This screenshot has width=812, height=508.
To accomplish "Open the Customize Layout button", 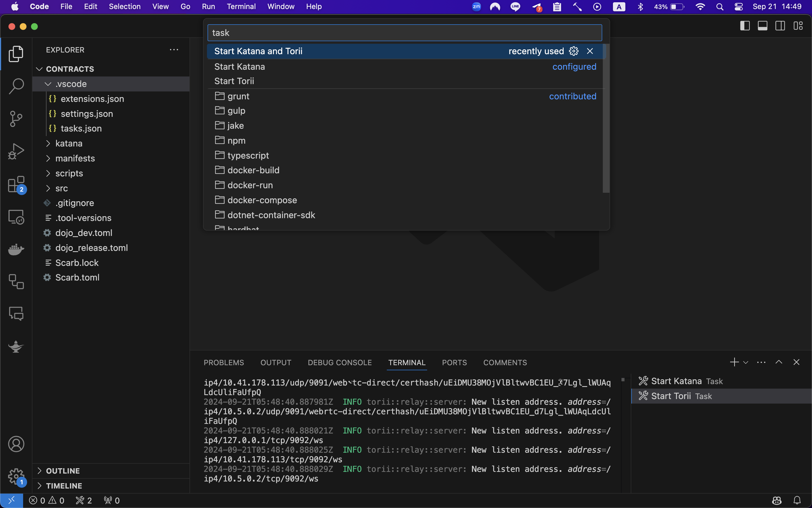I will coord(798,26).
